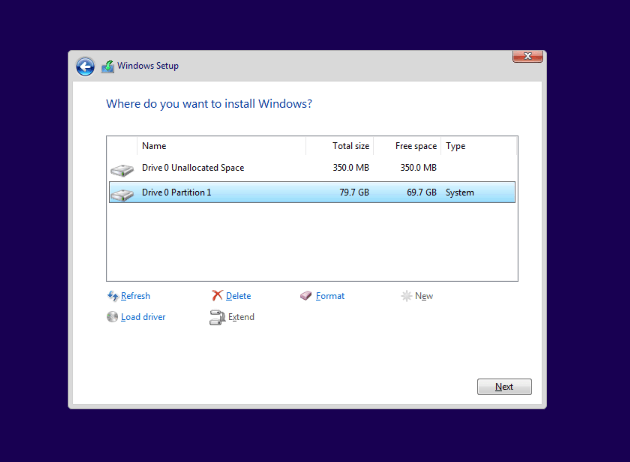
Task: Sort by the Name column header
Action: [154, 146]
